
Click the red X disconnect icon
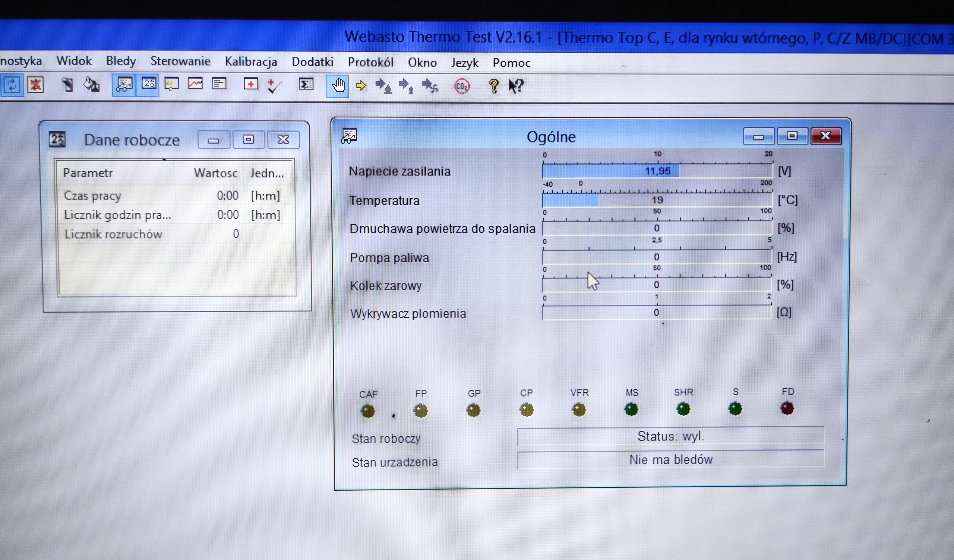click(35, 85)
